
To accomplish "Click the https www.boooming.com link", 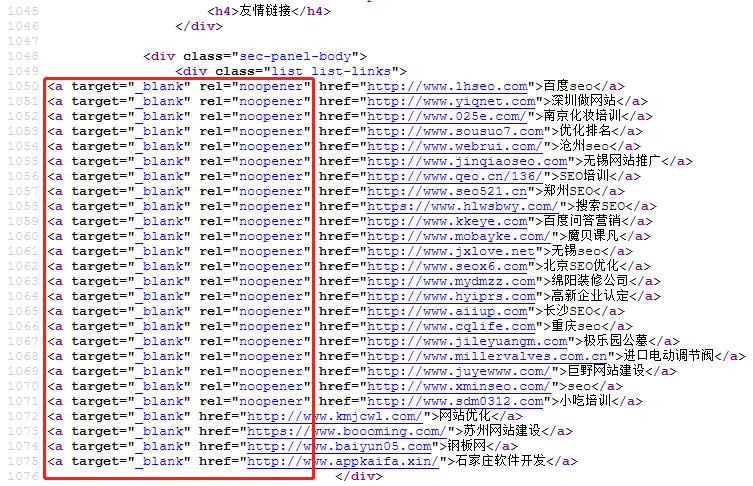I will point(346,431).
